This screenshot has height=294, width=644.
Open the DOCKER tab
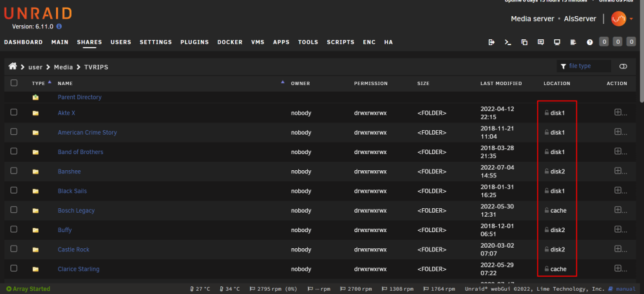click(x=230, y=42)
